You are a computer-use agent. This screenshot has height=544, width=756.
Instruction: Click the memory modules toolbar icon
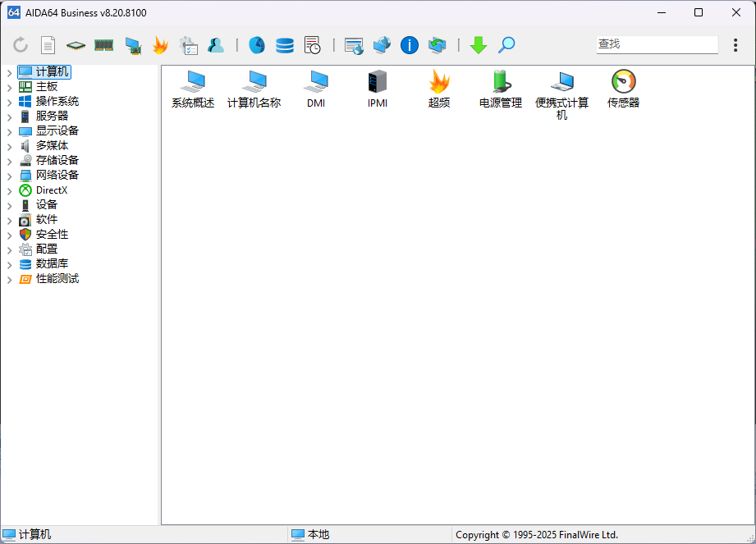[104, 45]
